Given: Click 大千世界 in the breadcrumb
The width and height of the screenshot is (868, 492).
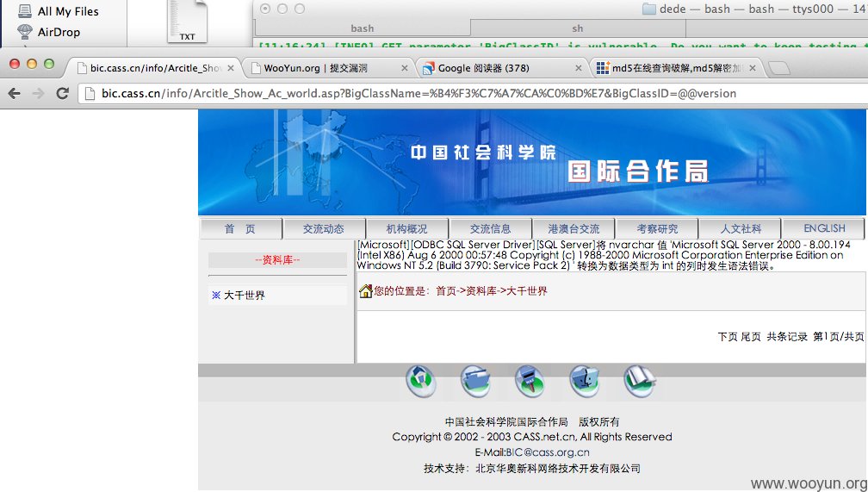Looking at the screenshot, I should [x=527, y=291].
